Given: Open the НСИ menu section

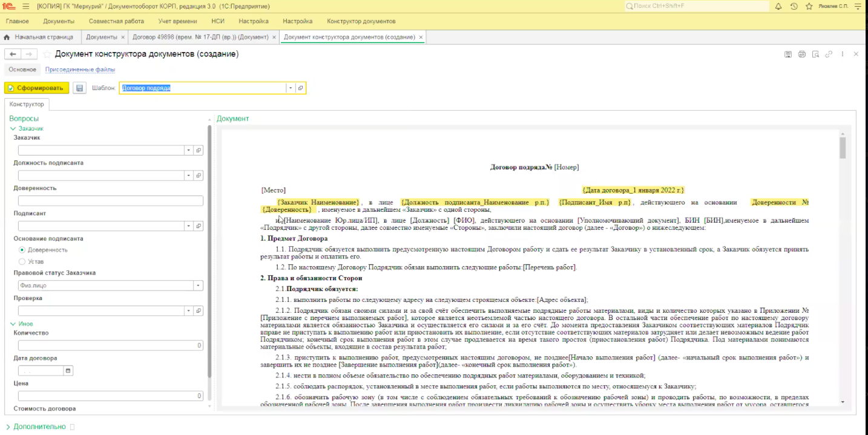Looking at the screenshot, I should pyautogui.click(x=218, y=21).
